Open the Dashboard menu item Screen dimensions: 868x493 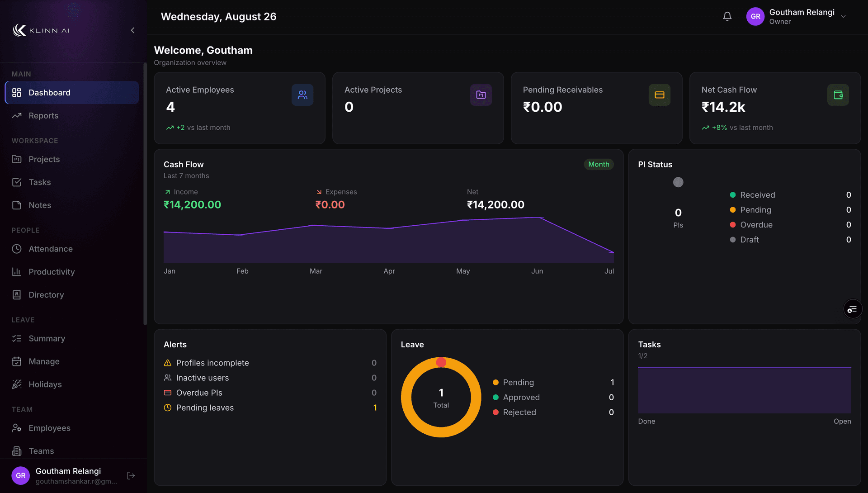pyautogui.click(x=72, y=93)
